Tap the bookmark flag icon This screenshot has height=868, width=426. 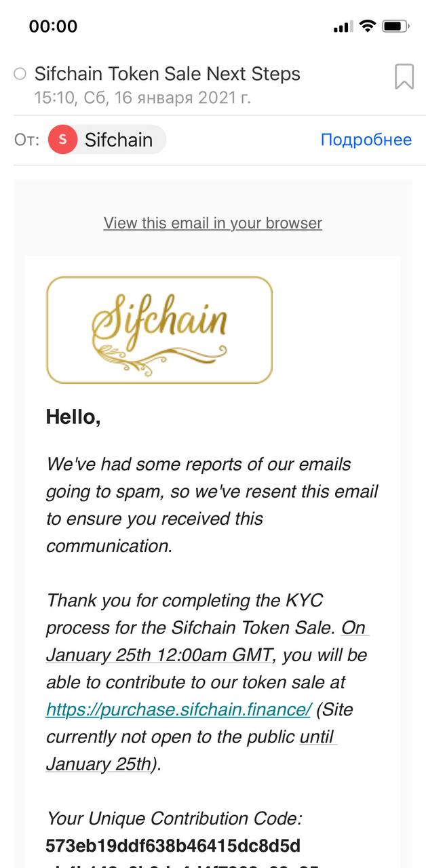[x=404, y=77]
